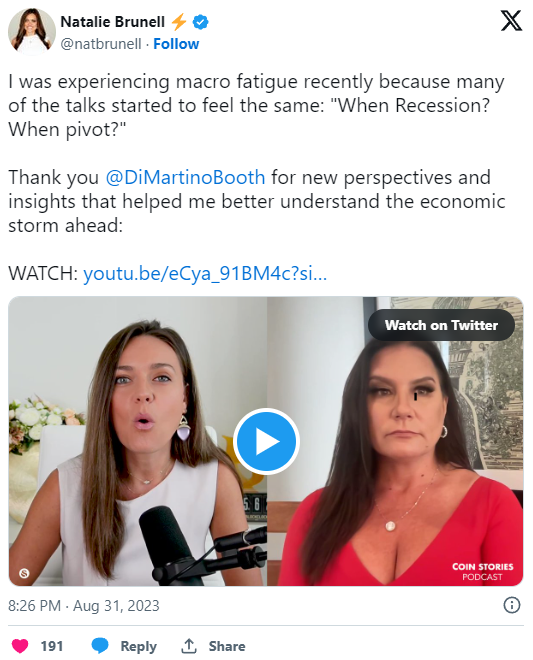The width and height of the screenshot is (533, 660).
Task: Click the share upload arrow icon
Action: pyautogui.click(x=189, y=646)
